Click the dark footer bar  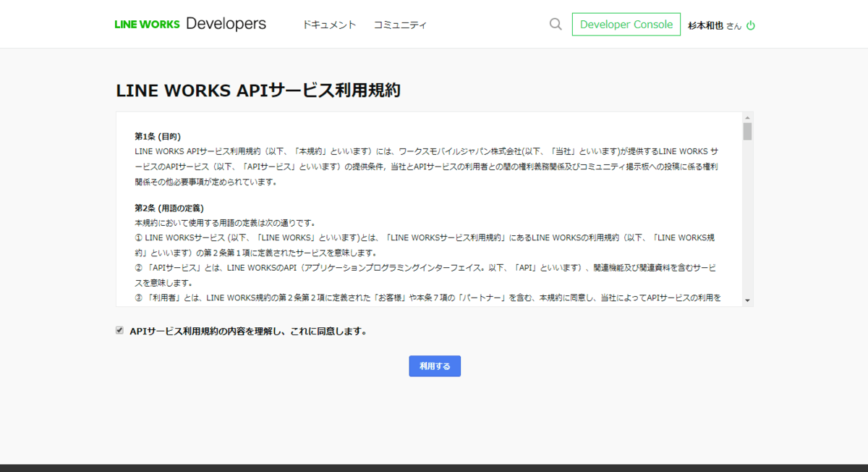click(434, 468)
